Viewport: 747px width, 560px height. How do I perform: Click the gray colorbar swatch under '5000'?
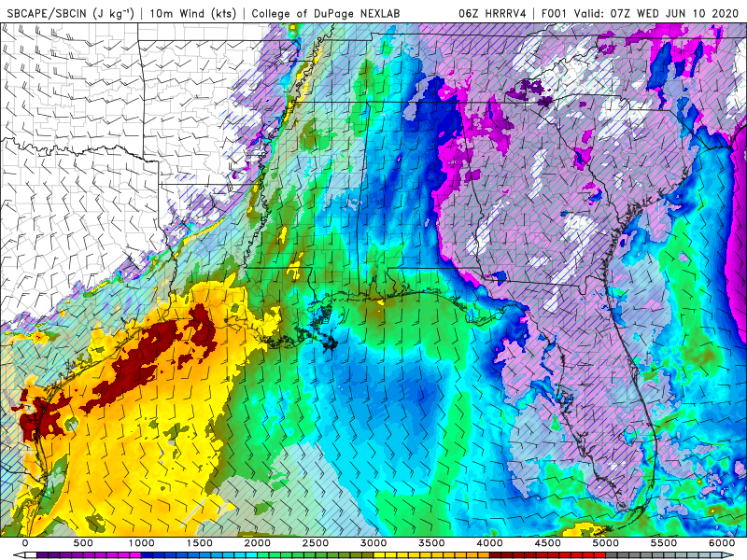pos(612,555)
